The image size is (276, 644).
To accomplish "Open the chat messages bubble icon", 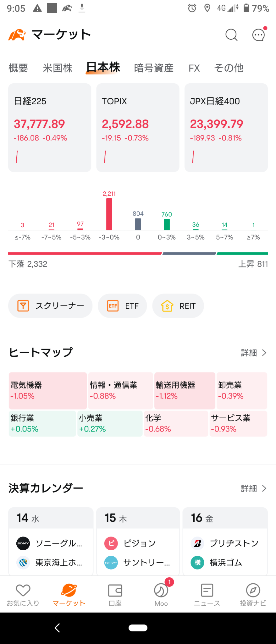I will (x=259, y=35).
